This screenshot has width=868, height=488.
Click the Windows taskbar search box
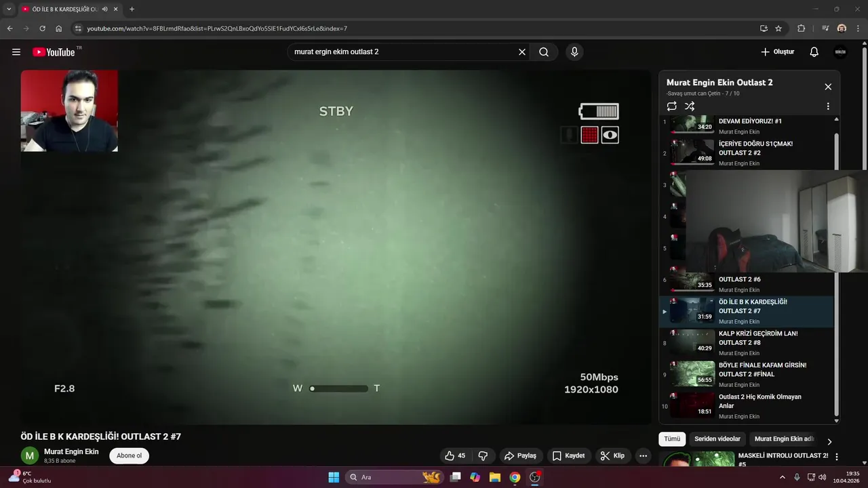pyautogui.click(x=395, y=477)
